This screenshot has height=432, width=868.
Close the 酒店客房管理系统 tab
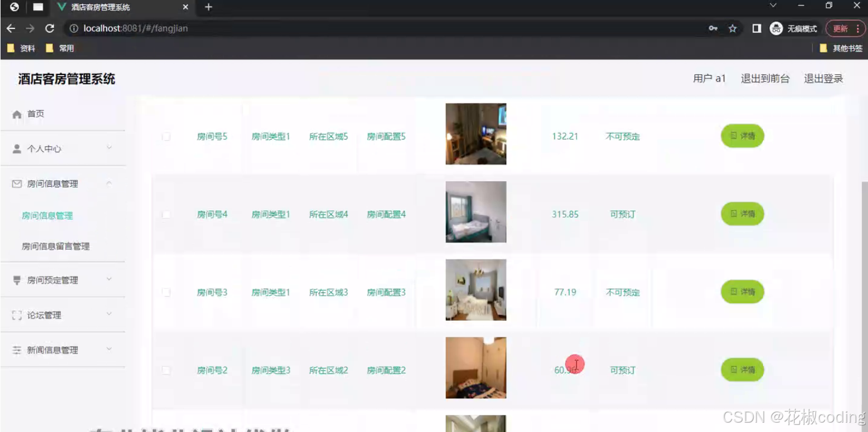pos(185,7)
